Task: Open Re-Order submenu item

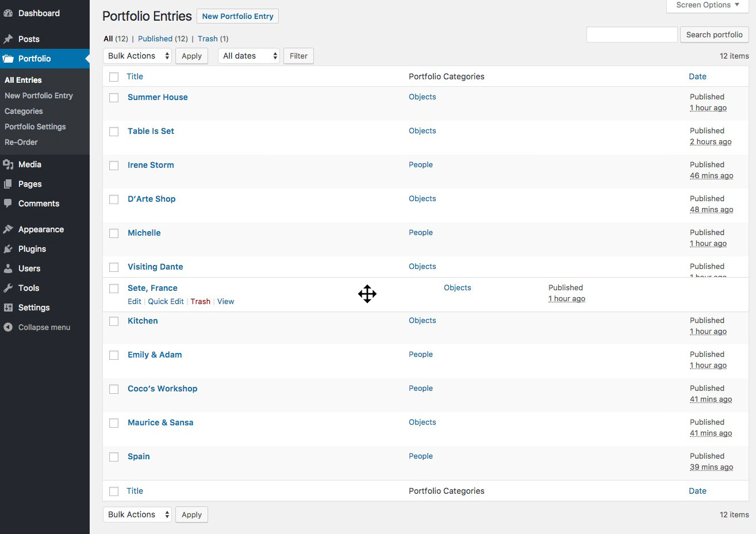Action: point(21,142)
